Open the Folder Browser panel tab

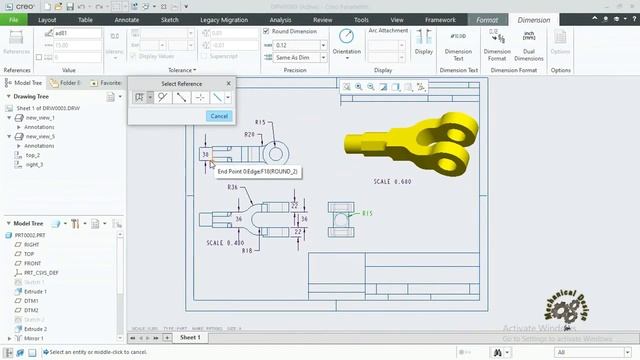coord(65,83)
